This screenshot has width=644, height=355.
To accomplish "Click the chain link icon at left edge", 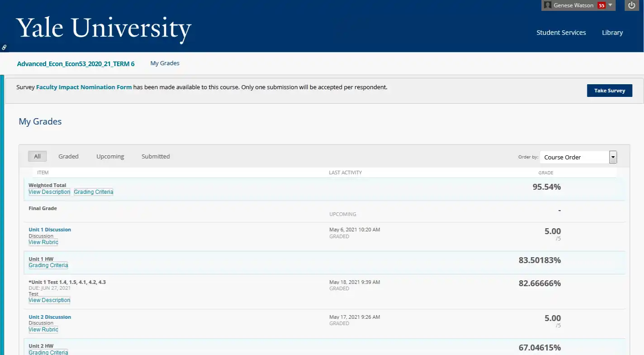I will click(4, 47).
